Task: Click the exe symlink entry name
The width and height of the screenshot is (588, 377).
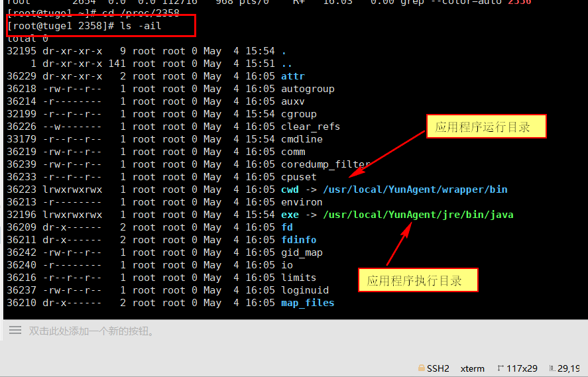Action: (290, 215)
